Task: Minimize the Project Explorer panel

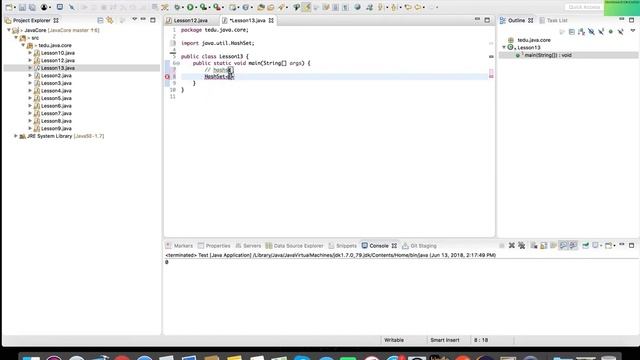Action: point(143,19)
